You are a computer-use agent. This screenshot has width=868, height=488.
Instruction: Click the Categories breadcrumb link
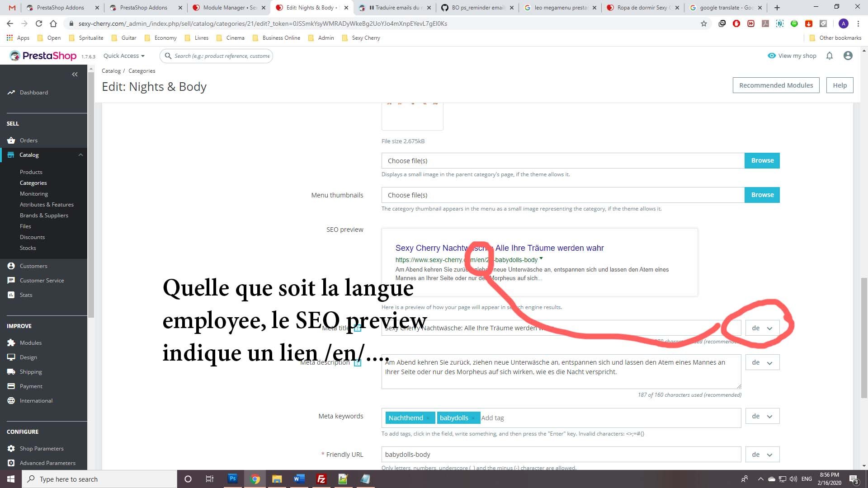(142, 70)
